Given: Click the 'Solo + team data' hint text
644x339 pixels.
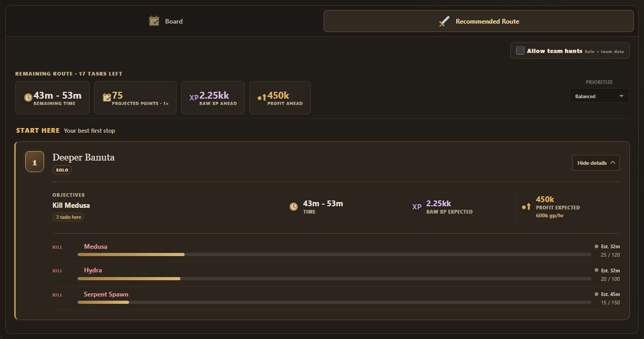Looking at the screenshot, I should (x=604, y=51).
